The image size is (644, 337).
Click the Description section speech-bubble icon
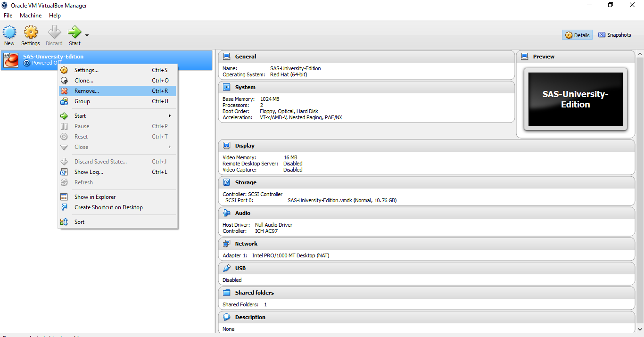point(227,317)
